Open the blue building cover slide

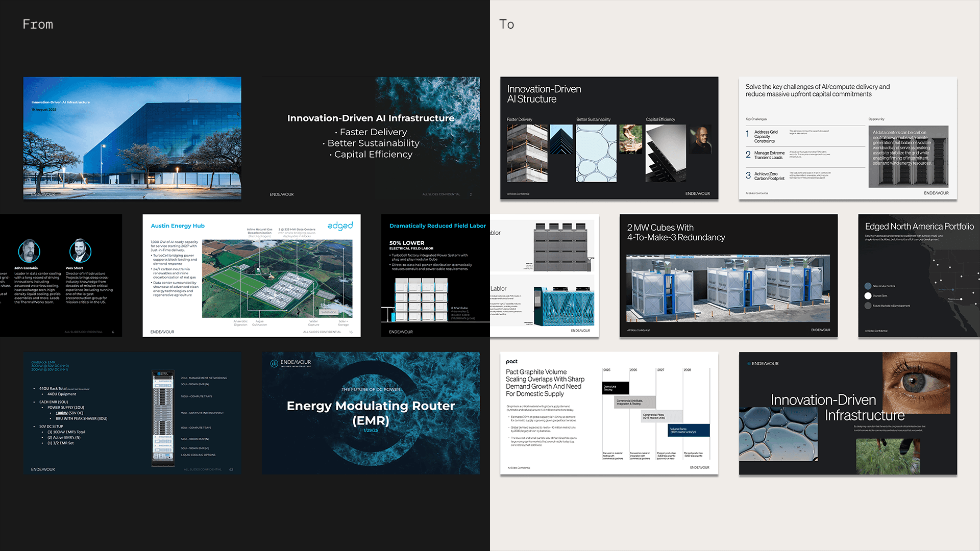(x=132, y=138)
